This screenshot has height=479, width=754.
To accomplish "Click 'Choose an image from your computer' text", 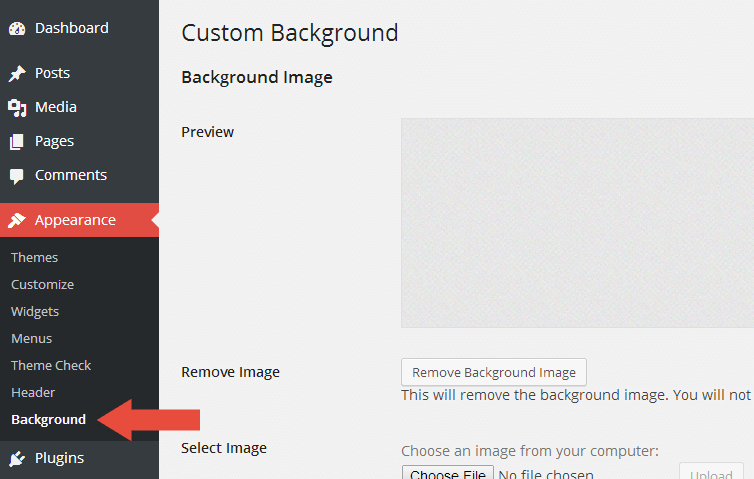I will [x=530, y=451].
